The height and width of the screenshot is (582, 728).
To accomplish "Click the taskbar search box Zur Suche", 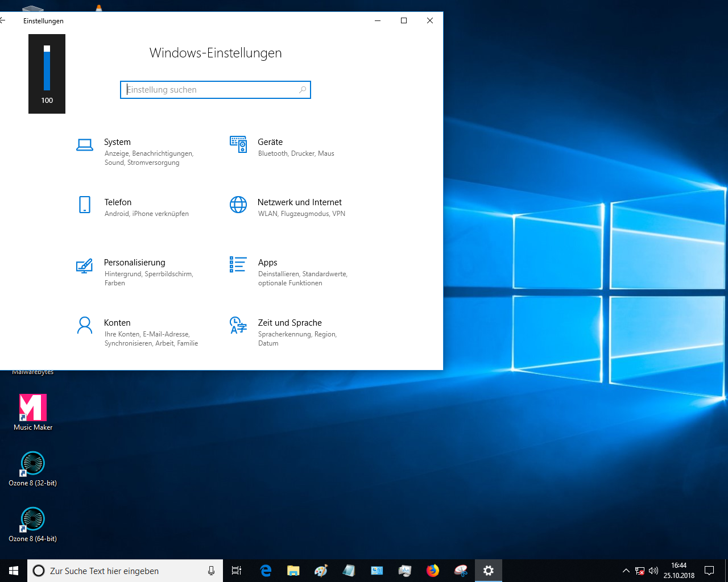I will click(x=125, y=571).
